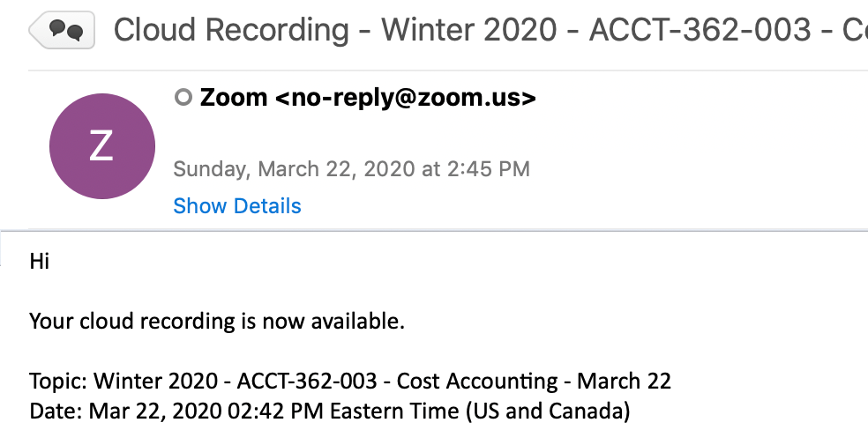The height and width of the screenshot is (430, 868).
Task: Click the Topic: label in the body
Action: point(58,382)
